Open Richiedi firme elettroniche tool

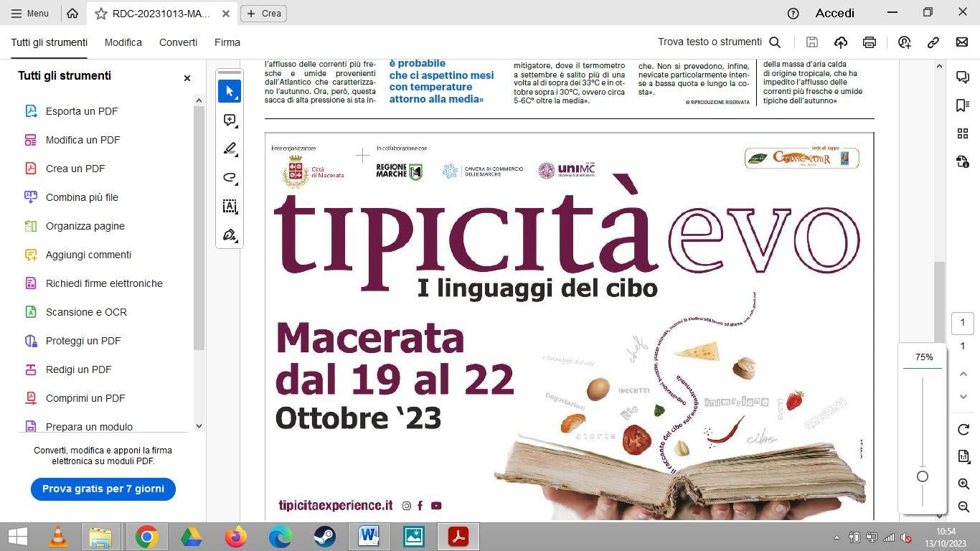click(105, 283)
